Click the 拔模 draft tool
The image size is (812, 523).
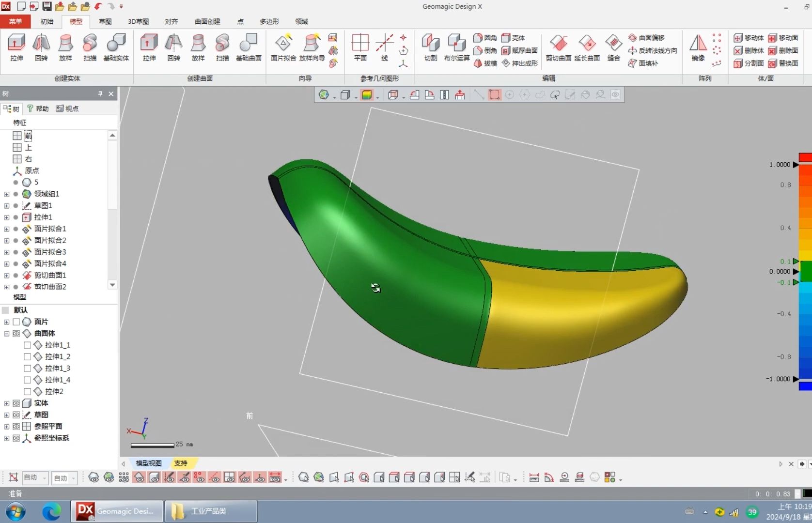click(x=485, y=63)
